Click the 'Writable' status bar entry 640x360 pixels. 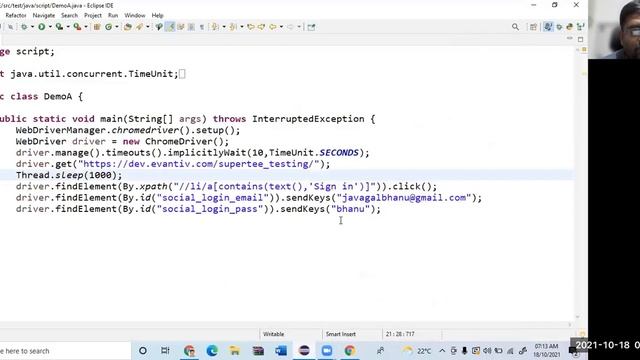point(273,334)
